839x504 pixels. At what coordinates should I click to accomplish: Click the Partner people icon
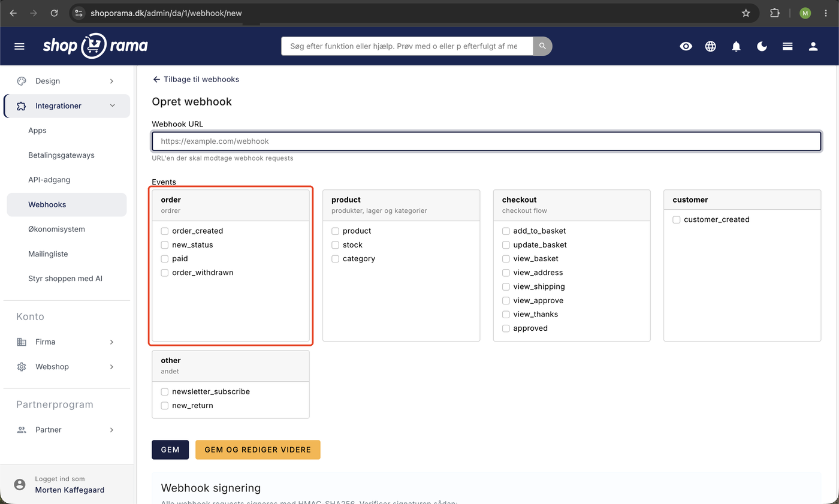click(22, 430)
